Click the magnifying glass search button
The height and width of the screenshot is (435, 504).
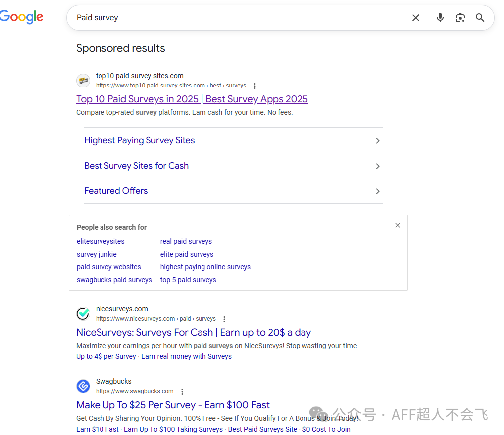click(x=480, y=18)
